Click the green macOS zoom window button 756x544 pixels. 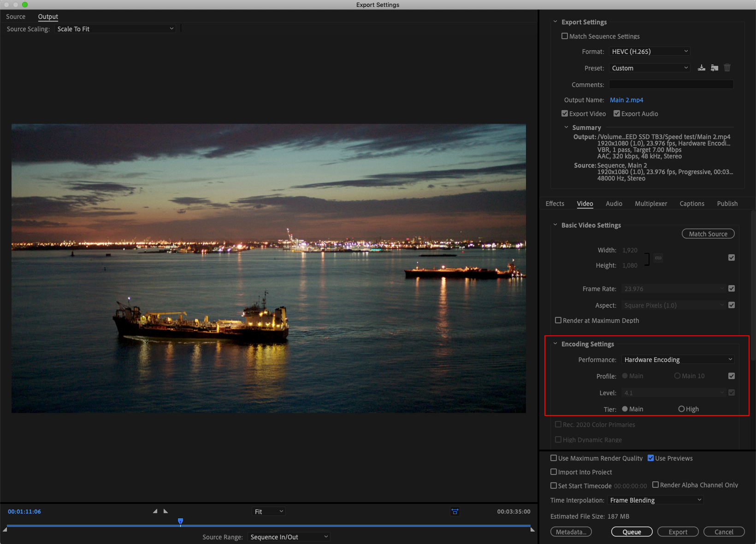pos(25,5)
